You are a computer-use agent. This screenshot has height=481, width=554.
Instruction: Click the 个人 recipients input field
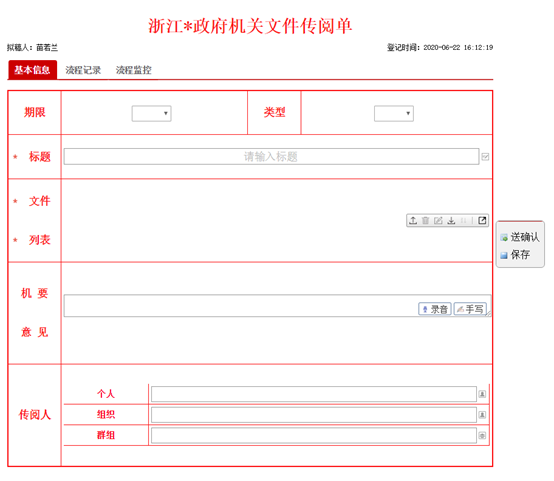point(314,394)
